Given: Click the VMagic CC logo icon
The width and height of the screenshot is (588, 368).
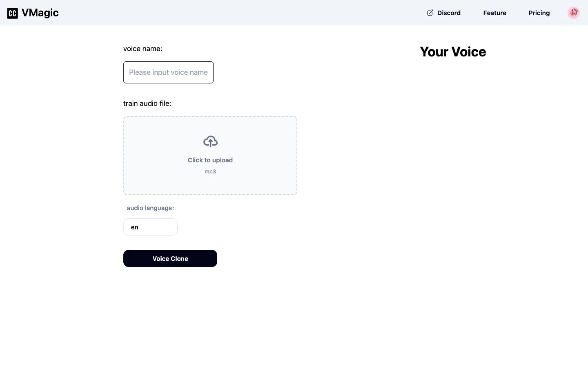Looking at the screenshot, I should point(12,13).
